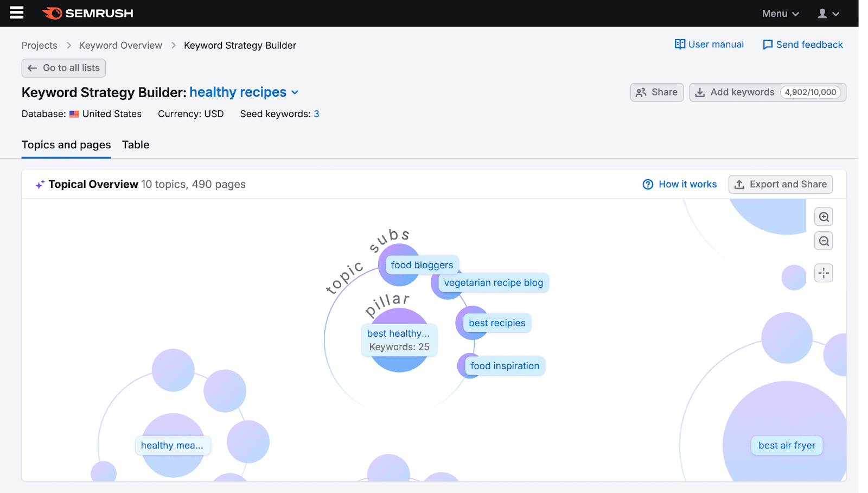The image size is (868, 493).
Task: Open Export and Share options
Action: click(x=780, y=184)
